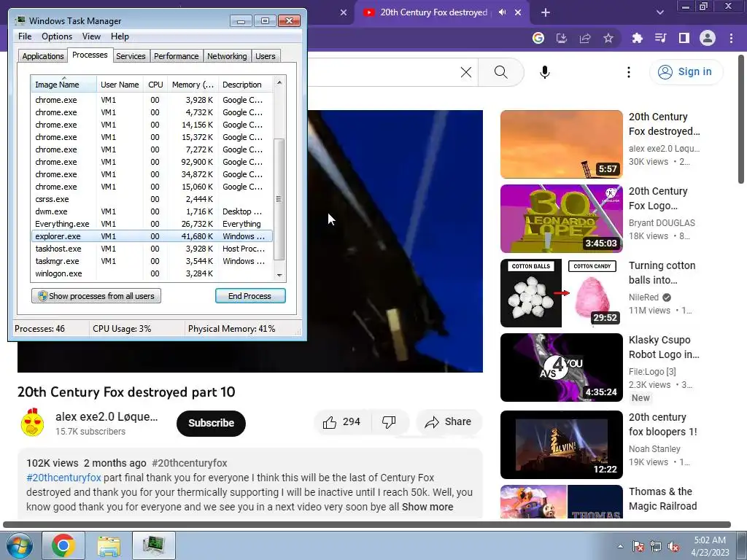Open Chrome tab search dropdown arrow
Viewport: 747px width, 560px height.
[x=659, y=12]
